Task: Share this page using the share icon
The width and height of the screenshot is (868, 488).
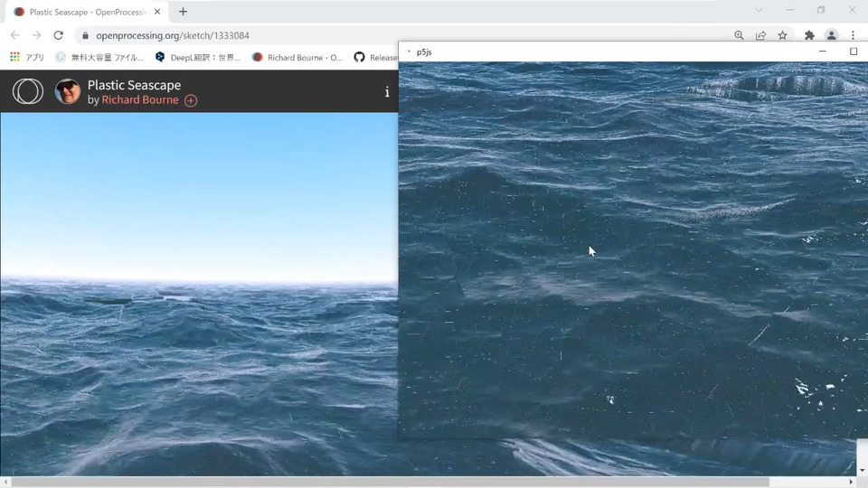Action: (x=760, y=35)
